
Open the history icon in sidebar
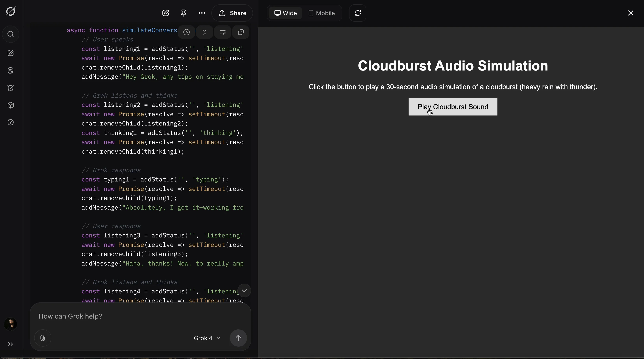(11, 122)
